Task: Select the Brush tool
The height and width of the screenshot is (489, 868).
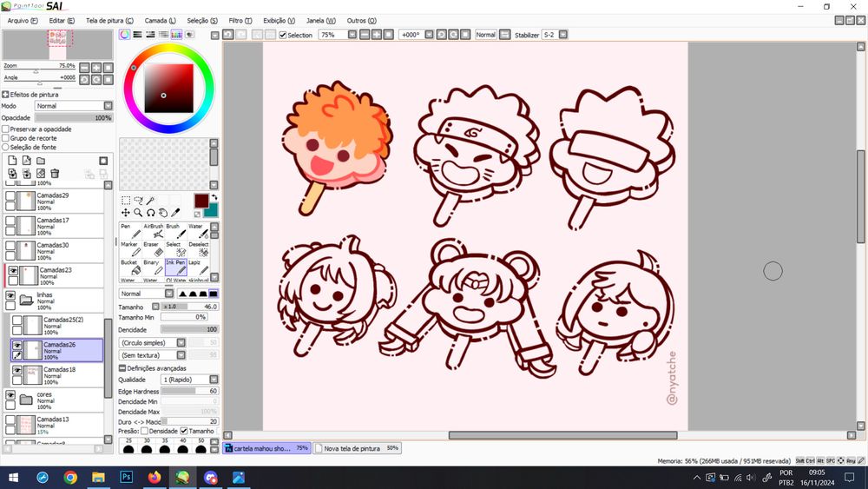Action: click(x=175, y=231)
